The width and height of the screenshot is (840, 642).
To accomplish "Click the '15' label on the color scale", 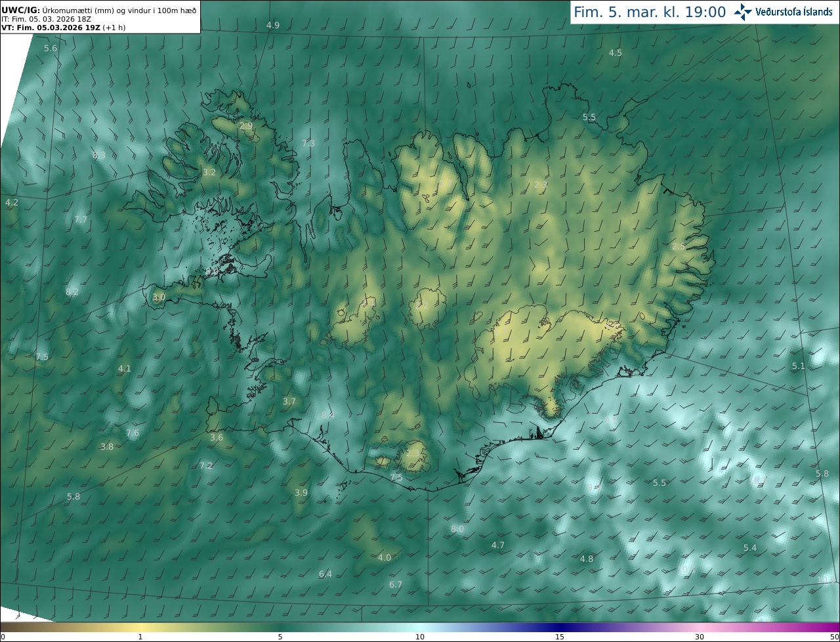I will pos(560,637).
